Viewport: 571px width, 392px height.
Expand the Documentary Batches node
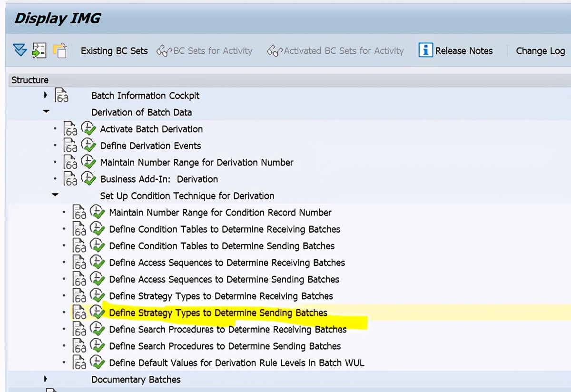(x=45, y=379)
